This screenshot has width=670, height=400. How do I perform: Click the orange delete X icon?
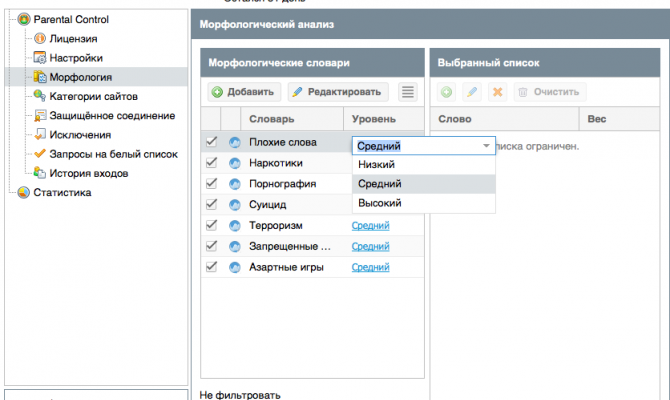click(497, 92)
